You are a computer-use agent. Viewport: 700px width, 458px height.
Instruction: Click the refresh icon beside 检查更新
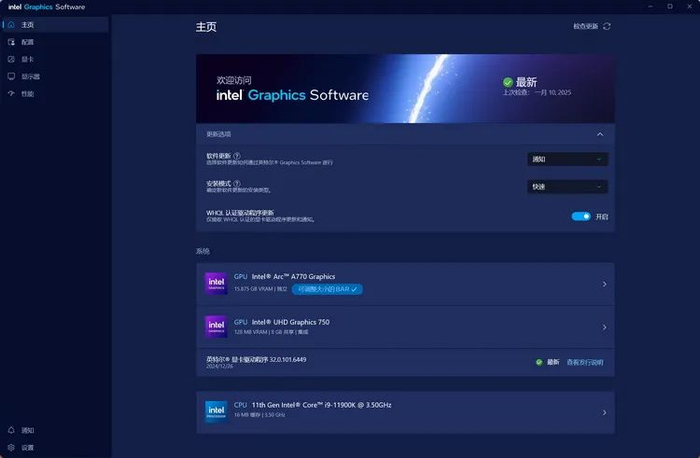[x=607, y=26]
